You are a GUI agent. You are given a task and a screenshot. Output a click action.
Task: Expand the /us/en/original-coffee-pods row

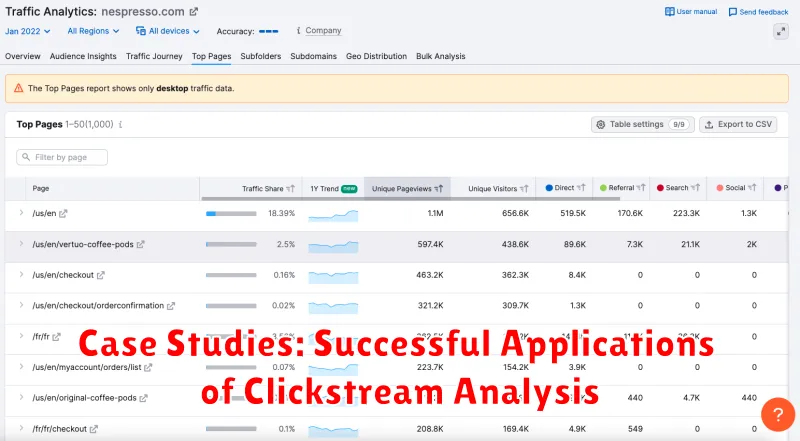pyautogui.click(x=21, y=397)
